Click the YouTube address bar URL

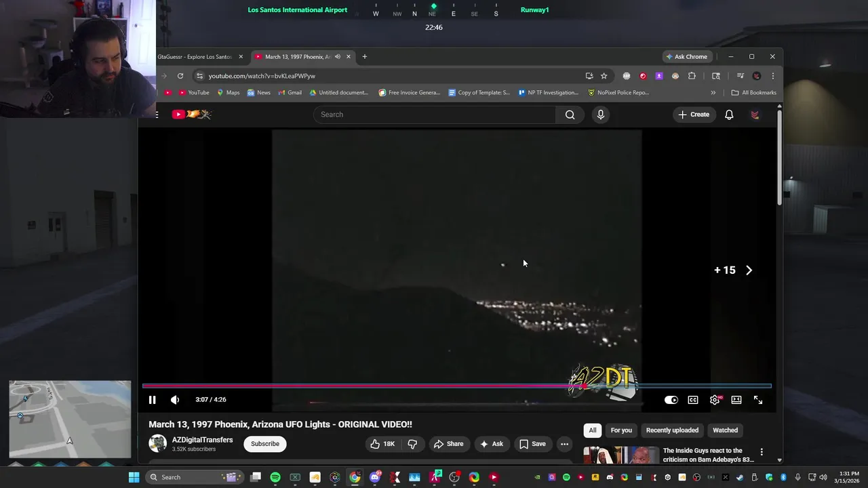[262, 76]
